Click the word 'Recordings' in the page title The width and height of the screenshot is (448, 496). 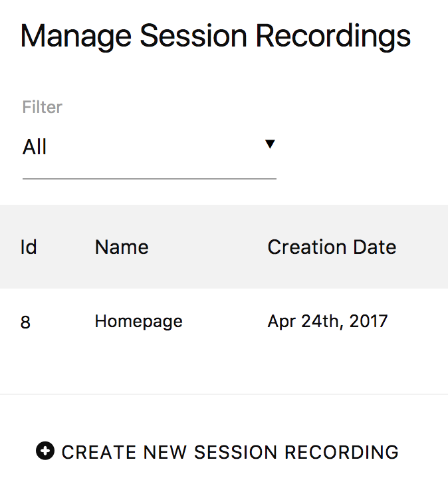(x=334, y=37)
